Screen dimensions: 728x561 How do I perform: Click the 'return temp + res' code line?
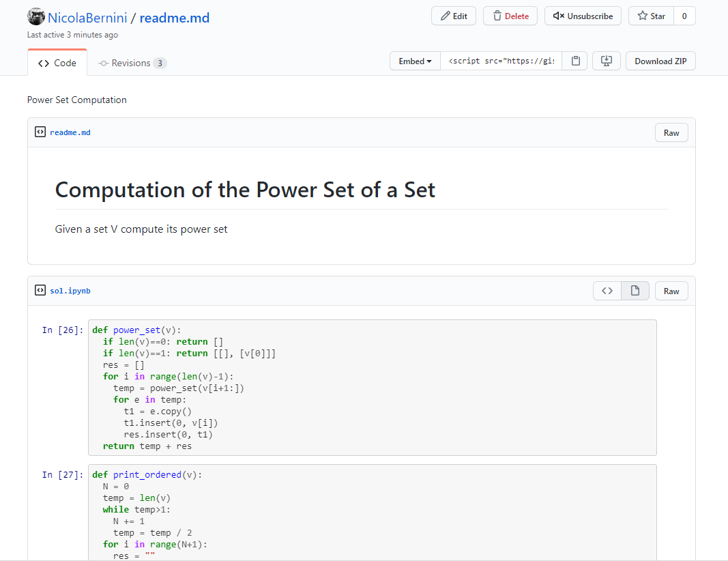[147, 446]
